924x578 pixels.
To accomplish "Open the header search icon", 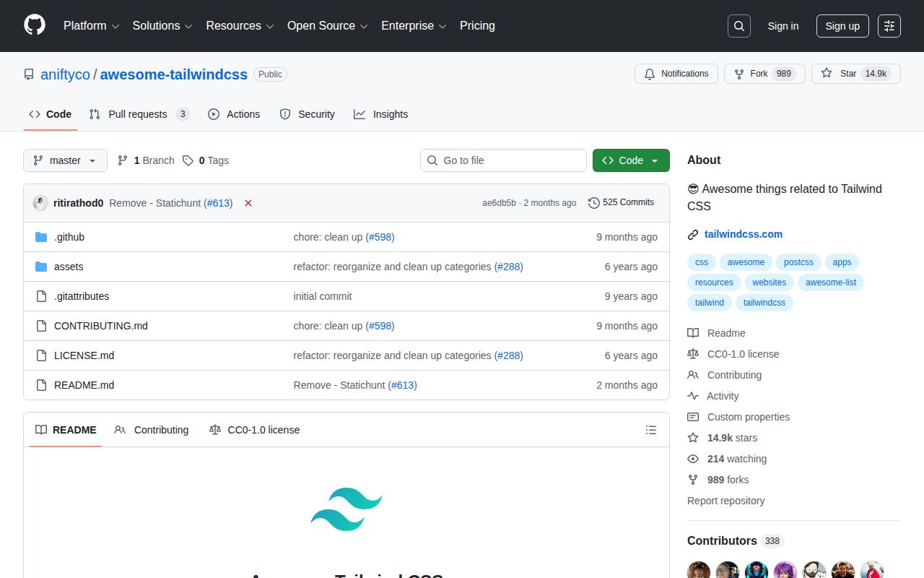I will pos(738,25).
